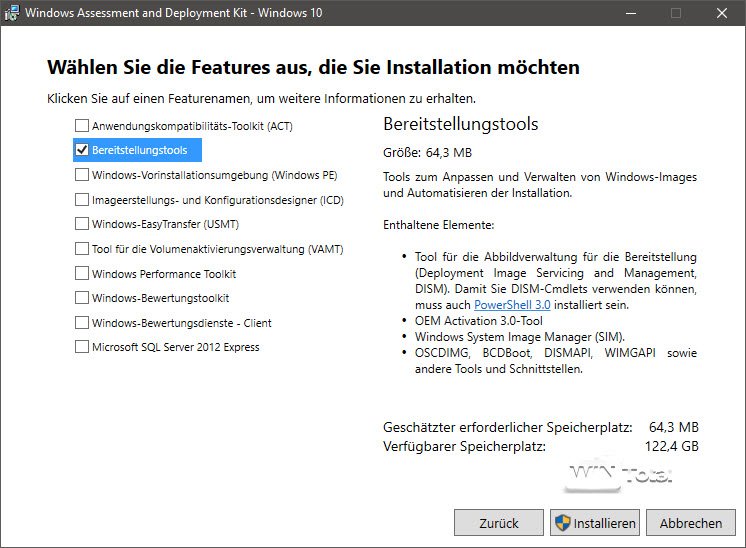
Task: Enable Anwendungskompatibilitäts-Toolkit (ACT) checkbox
Action: [x=81, y=126]
